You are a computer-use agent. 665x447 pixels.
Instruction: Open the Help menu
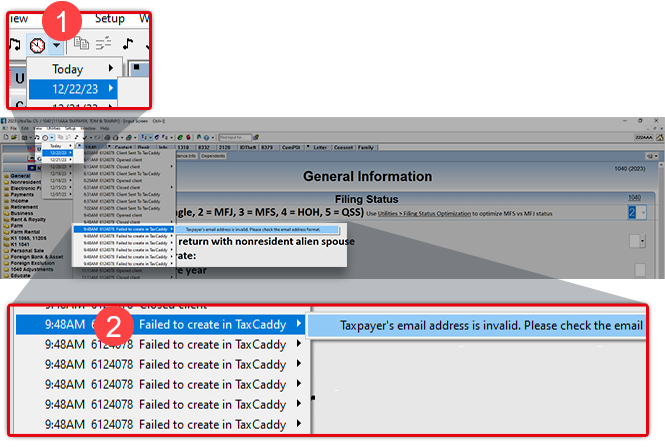(105, 128)
